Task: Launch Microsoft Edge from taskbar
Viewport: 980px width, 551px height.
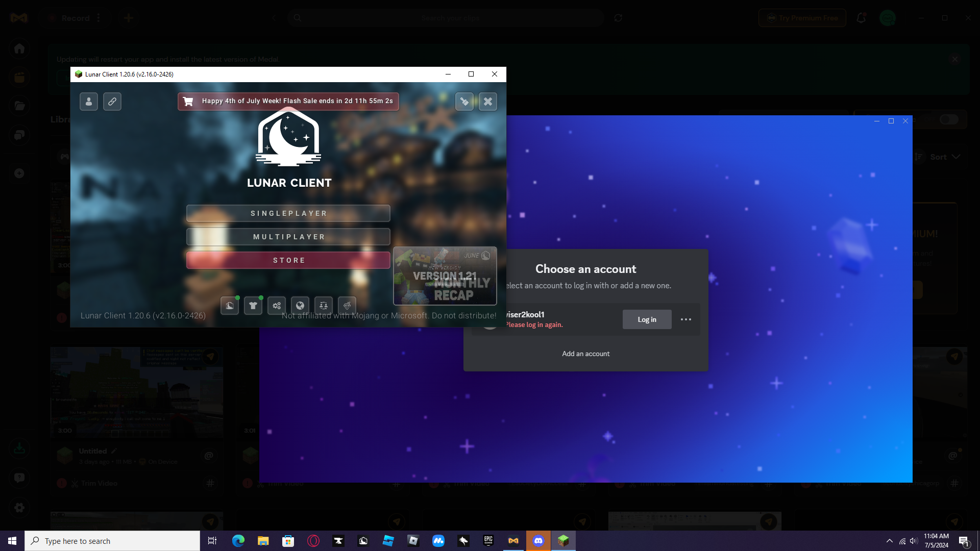Action: click(x=238, y=541)
